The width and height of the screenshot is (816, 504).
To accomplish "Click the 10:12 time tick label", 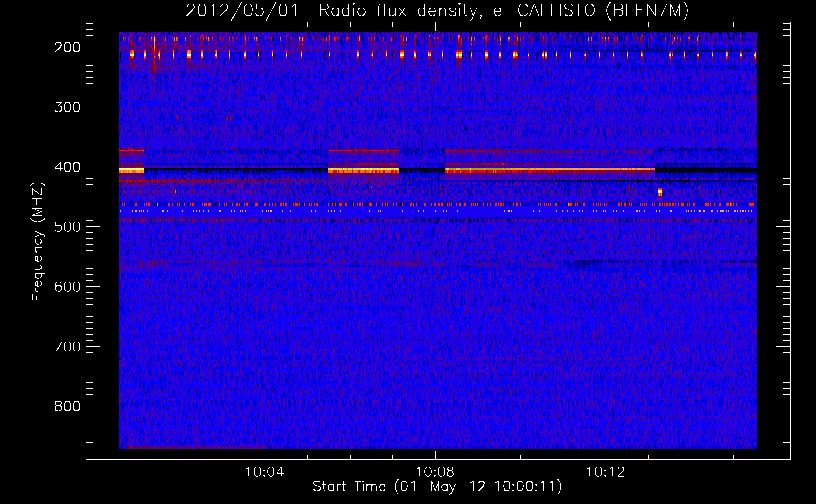I will pos(605,472).
